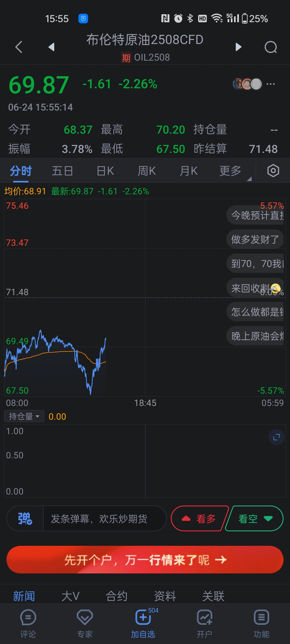Open the 持仓量 indicator dropdown
290x644 pixels.
(24, 416)
